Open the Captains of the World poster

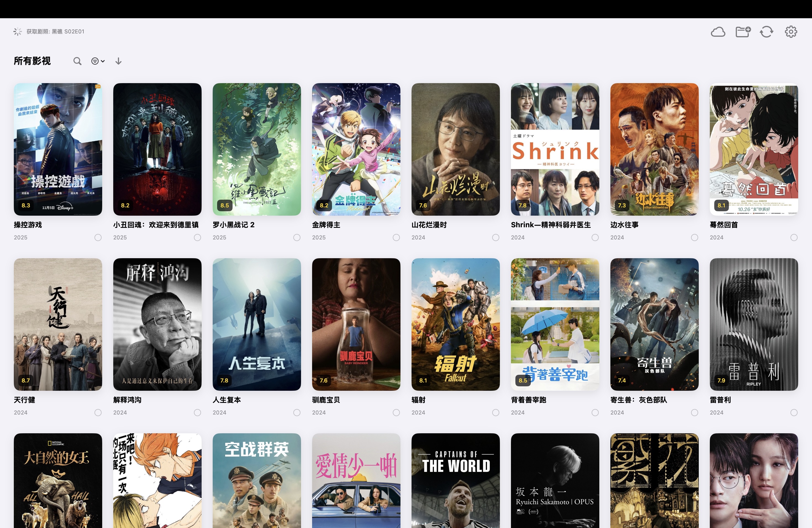click(x=455, y=481)
